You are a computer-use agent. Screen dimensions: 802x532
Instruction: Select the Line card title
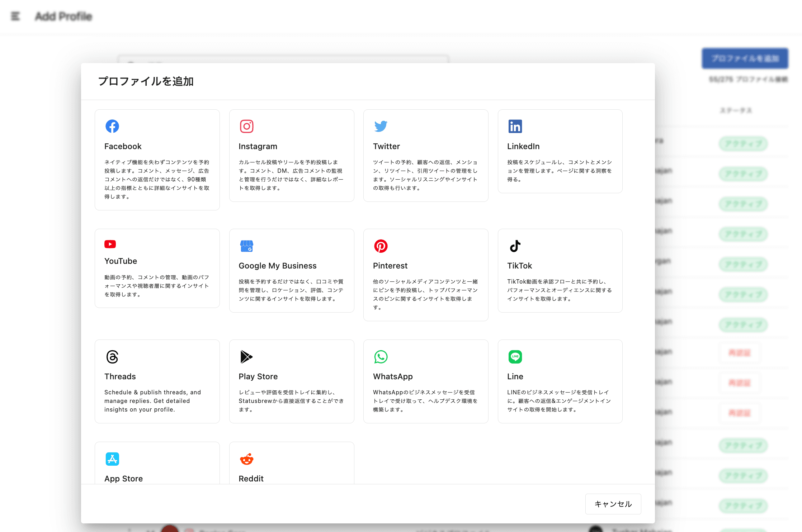[515, 376]
